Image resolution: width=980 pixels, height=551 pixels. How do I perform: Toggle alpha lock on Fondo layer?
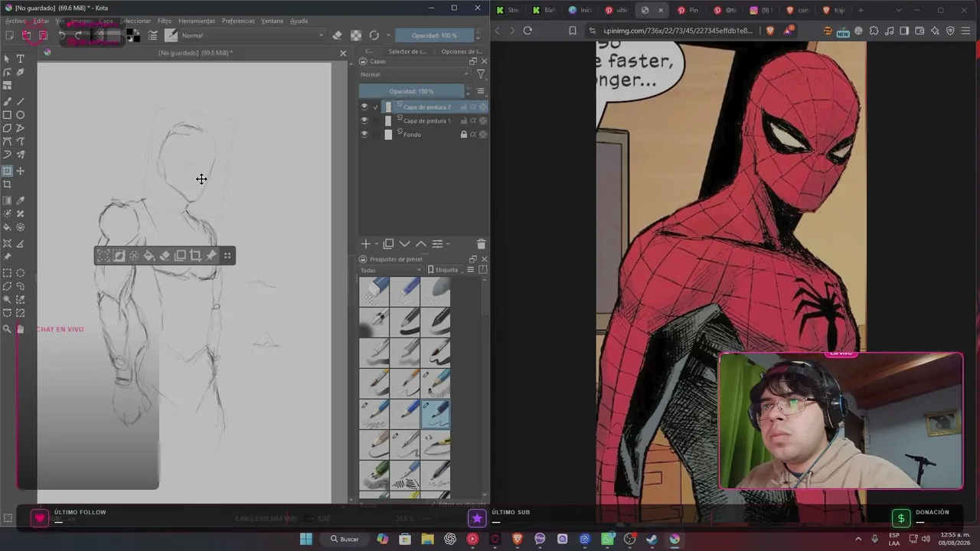(x=483, y=135)
